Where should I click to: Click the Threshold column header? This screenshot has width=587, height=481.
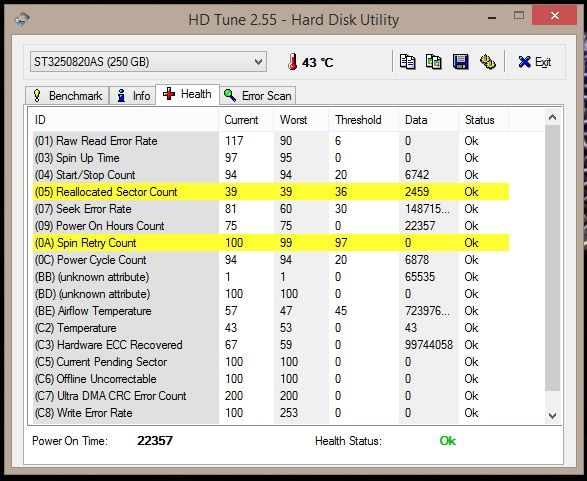click(x=363, y=120)
